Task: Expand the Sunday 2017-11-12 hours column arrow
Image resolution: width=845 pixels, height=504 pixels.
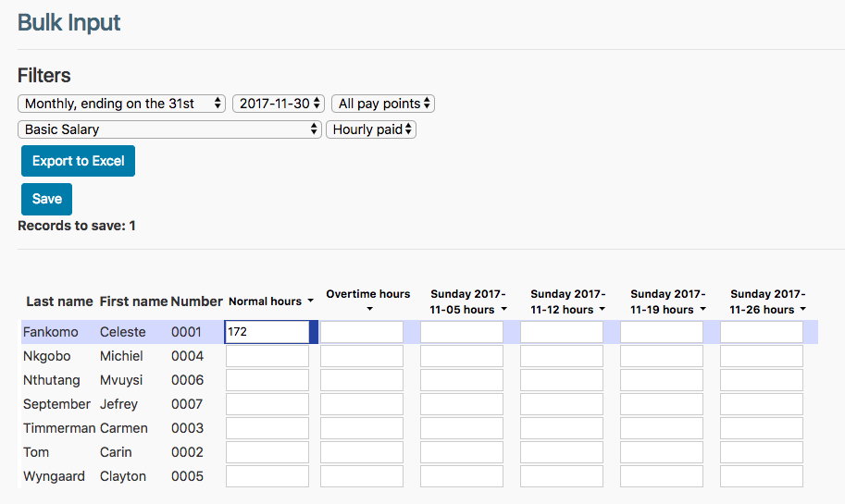Action: [x=602, y=309]
